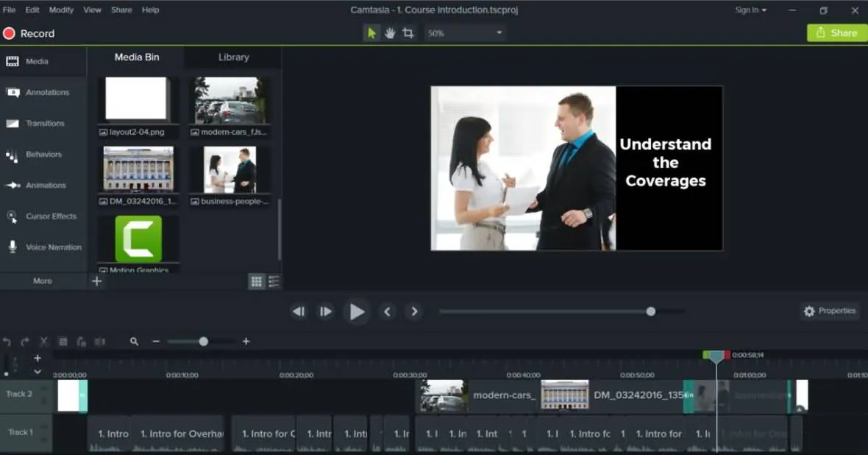Click the business people image on canvas
The image size is (868, 455).
click(523, 168)
